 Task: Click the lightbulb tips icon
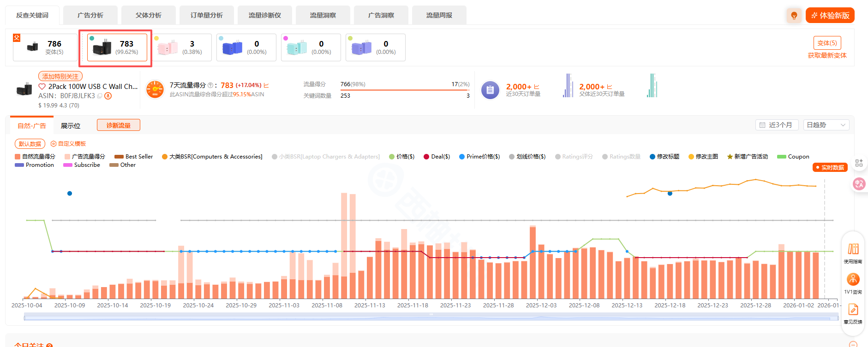[x=794, y=16]
